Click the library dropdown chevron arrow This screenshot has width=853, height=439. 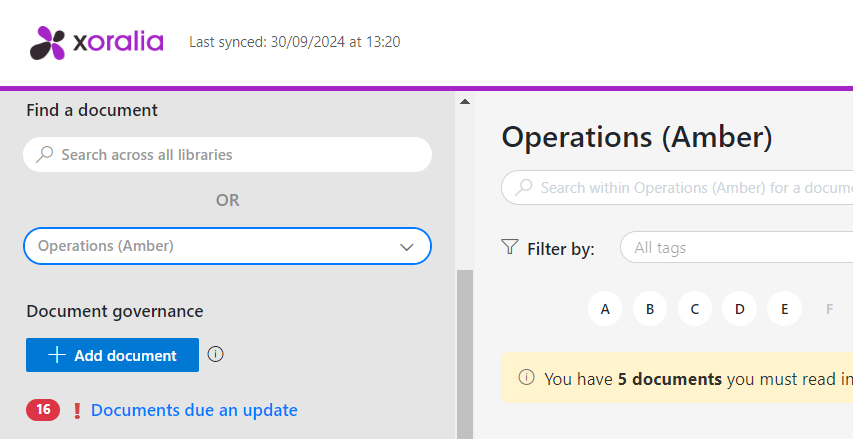pos(406,247)
